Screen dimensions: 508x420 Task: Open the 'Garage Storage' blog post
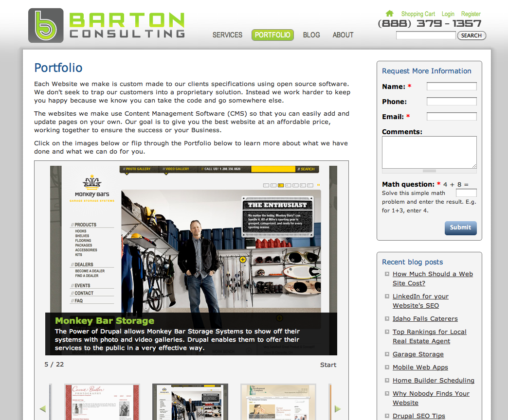click(418, 354)
